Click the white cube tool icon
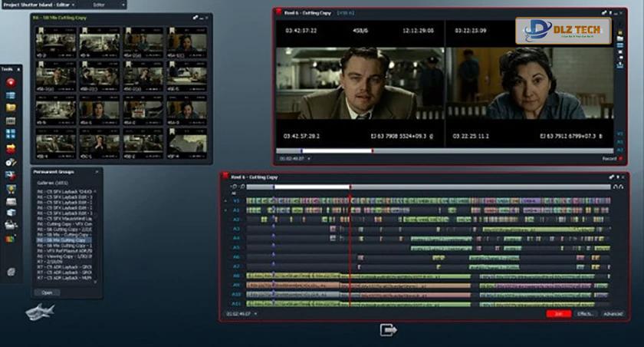The width and height of the screenshot is (644, 347). click(11, 213)
